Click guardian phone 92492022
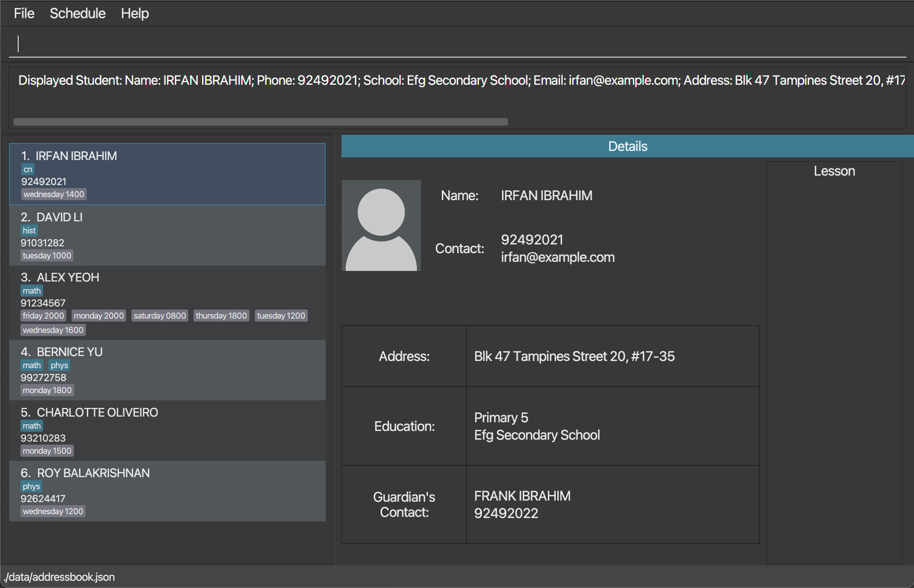Screen dimensions: 914x588 pos(506,513)
